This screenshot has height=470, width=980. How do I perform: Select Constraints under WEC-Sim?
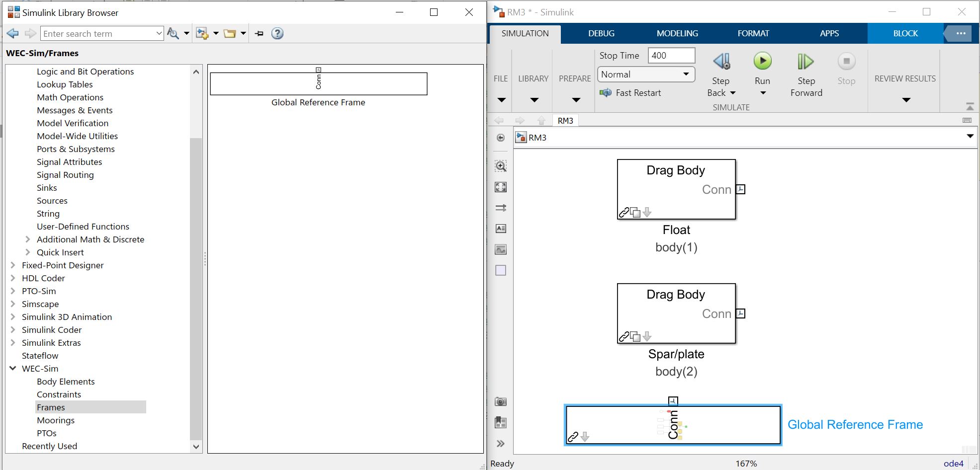pos(59,394)
